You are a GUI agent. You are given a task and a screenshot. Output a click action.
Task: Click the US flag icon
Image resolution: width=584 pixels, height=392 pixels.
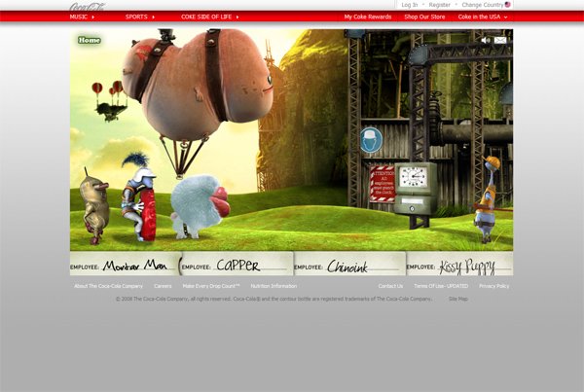[x=508, y=5]
